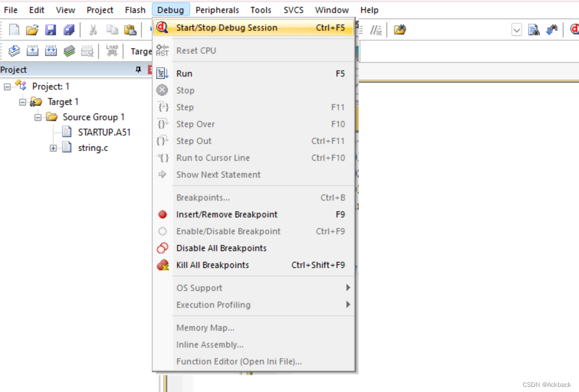Open the search combo box dropdown arrow
The width and height of the screenshot is (579, 392).
517,30
